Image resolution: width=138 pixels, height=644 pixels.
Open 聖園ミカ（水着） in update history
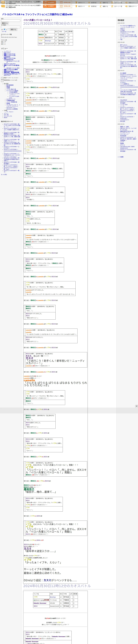pos(125,127)
